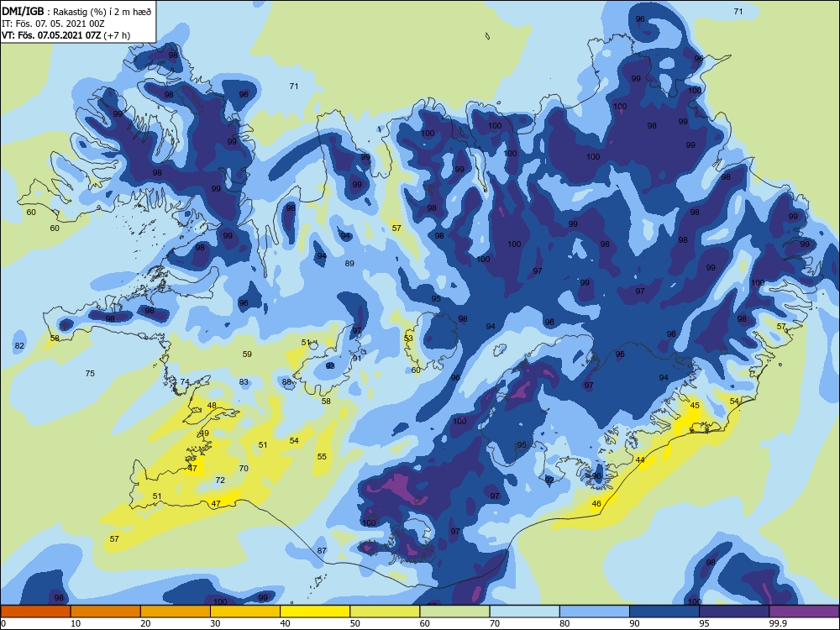The image size is (840, 630).
Task: Click the legend label '30'
Action: (215, 623)
